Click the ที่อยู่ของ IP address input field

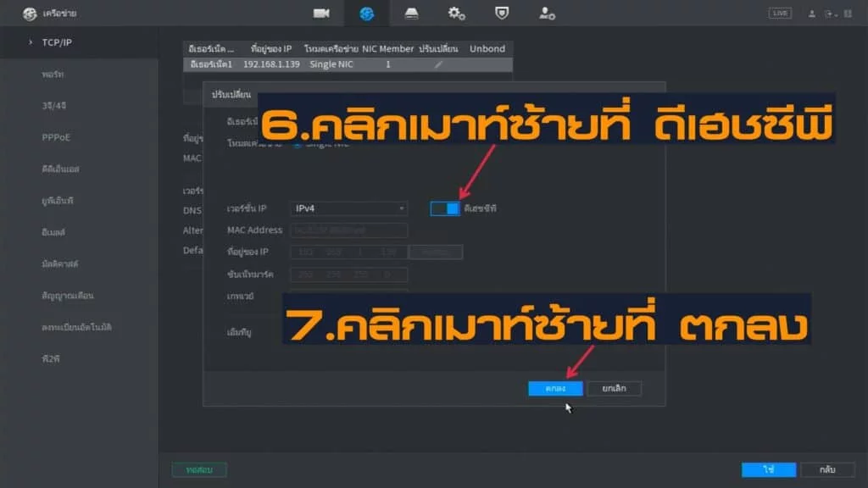pyautogui.click(x=348, y=252)
